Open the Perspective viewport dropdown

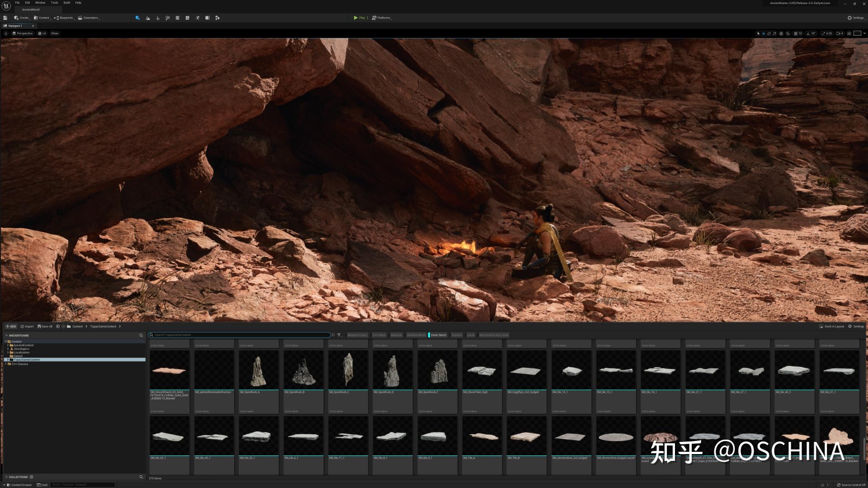pyautogui.click(x=23, y=33)
